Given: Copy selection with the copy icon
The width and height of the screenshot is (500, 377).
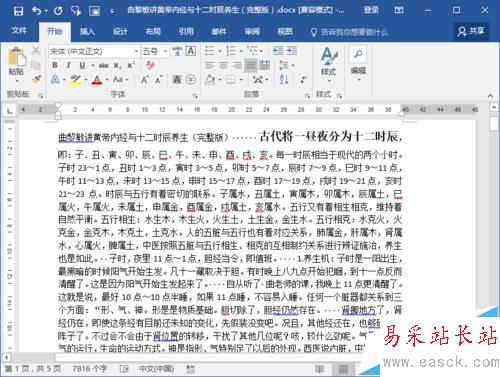Looking at the screenshot, I should click(x=36, y=65).
